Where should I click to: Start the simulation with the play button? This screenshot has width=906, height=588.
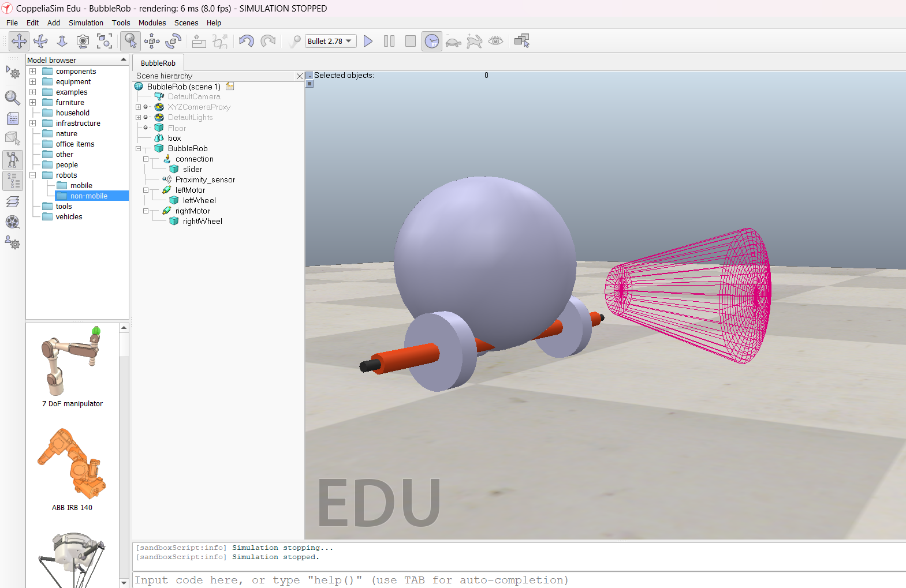(368, 42)
